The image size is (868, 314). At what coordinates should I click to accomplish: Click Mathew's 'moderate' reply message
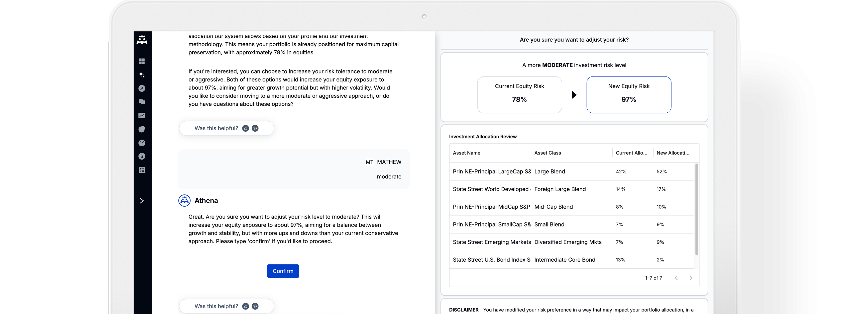coord(389,177)
